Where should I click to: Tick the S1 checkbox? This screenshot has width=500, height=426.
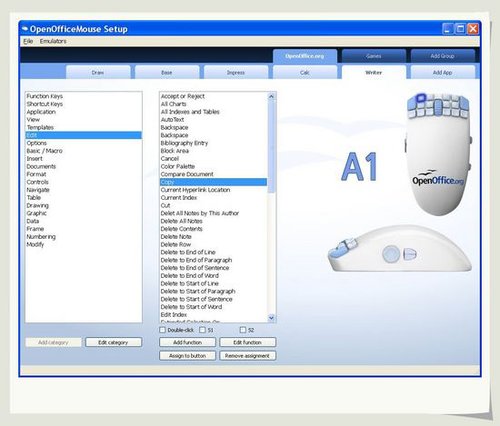tap(202, 330)
